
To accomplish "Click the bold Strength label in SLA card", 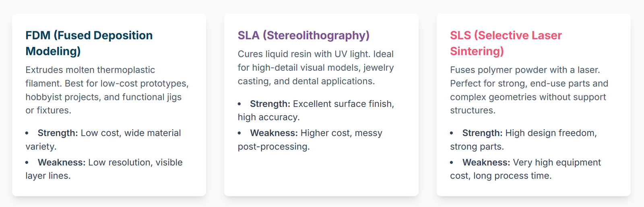I will [270, 104].
